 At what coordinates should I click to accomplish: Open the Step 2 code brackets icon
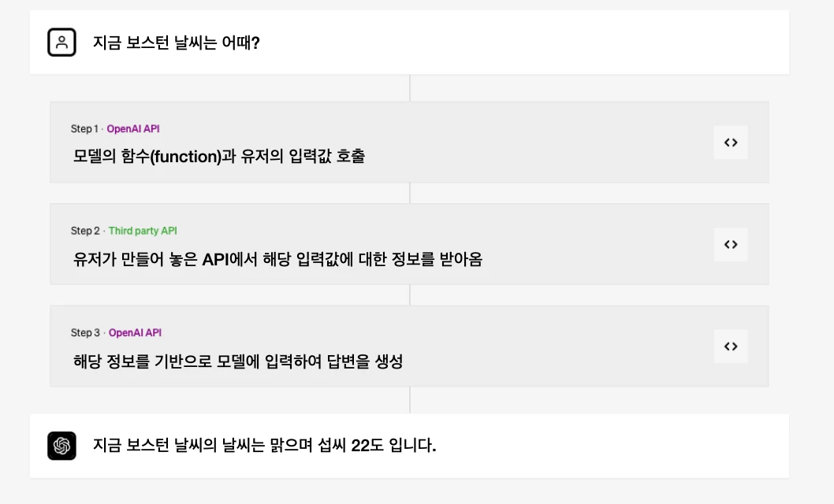coord(731,244)
